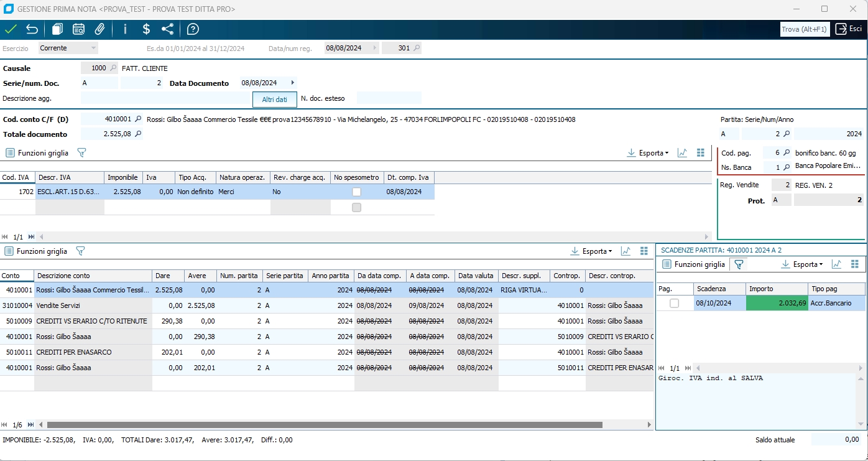This screenshot has width=868, height=461.
Task: Click the Altri dati button
Action: click(x=274, y=100)
